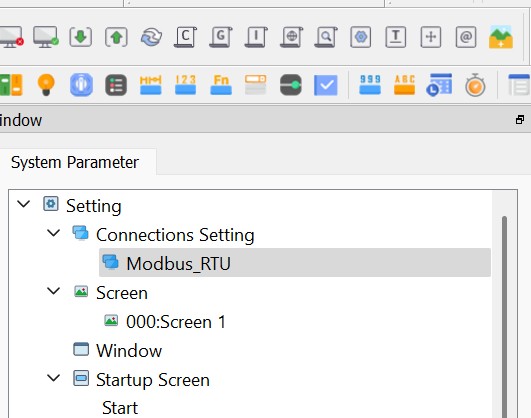This screenshot has height=418, width=531.
Task: Click the monitor with red X icon
Action: pos(11,37)
